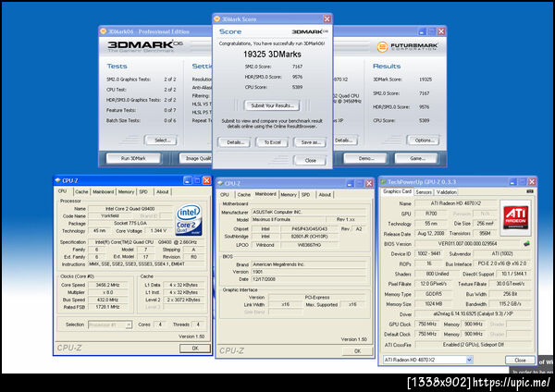Image resolution: width=555 pixels, height=392 pixels.
Task: Click the 'Socket 775 LGA' package value
Action: click(129, 223)
